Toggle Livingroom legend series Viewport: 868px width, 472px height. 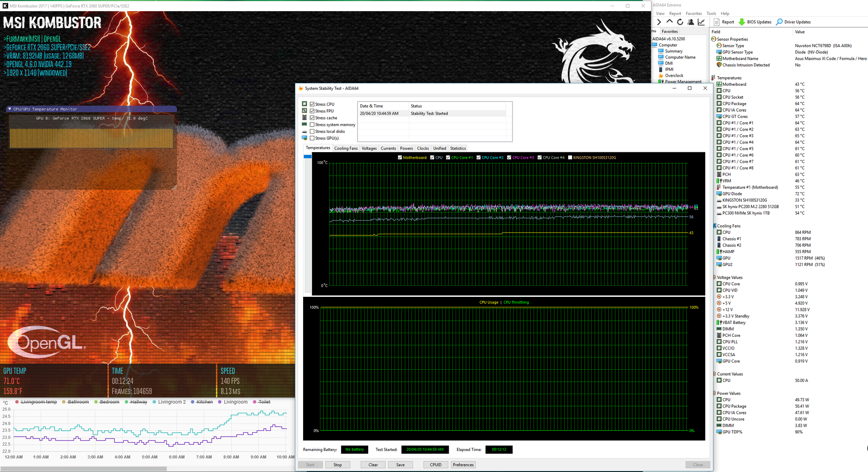coord(233,402)
